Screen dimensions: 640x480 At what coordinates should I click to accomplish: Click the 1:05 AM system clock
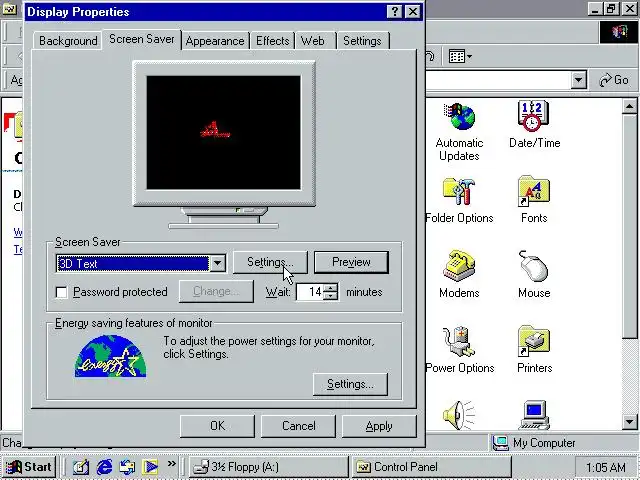coord(605,467)
